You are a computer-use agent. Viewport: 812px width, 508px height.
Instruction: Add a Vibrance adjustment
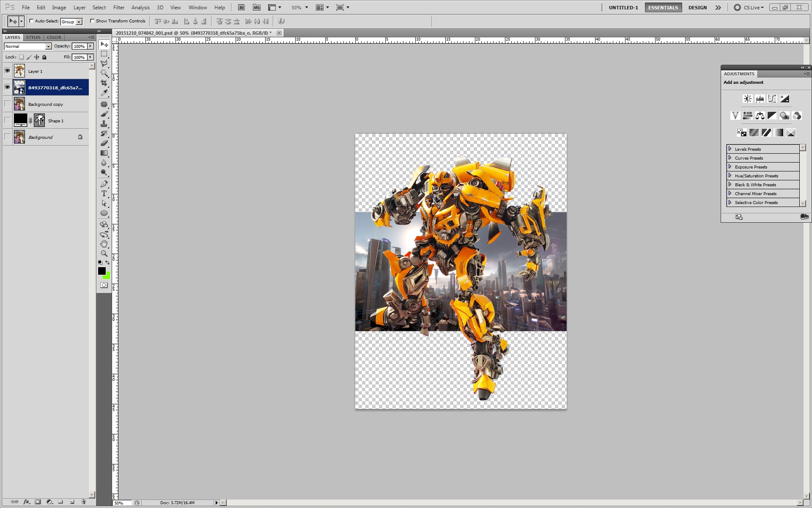pyautogui.click(x=735, y=116)
